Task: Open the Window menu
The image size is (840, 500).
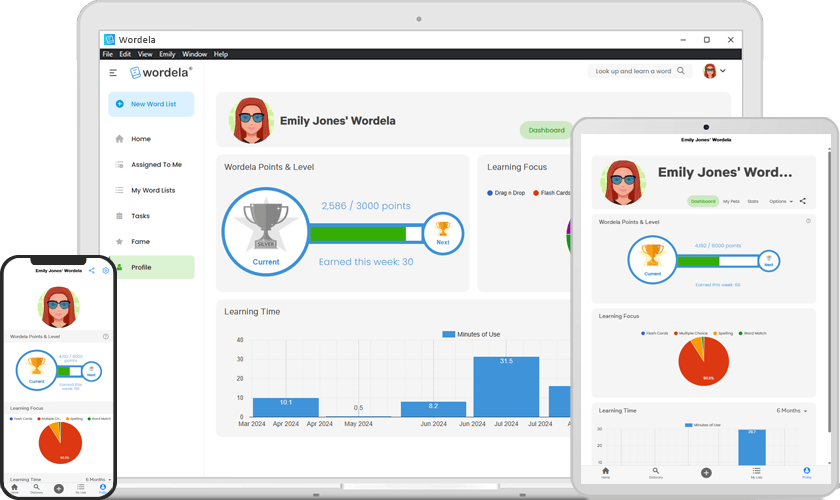Action: pos(194,54)
